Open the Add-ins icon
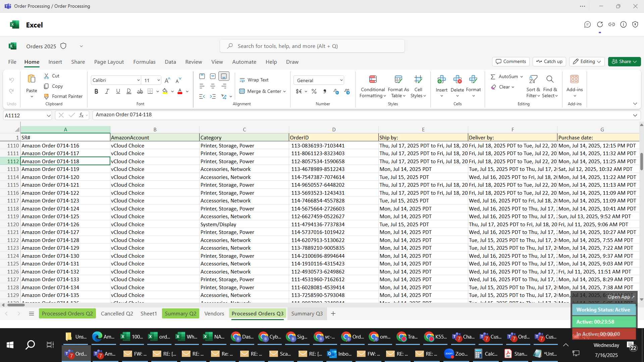 click(x=575, y=79)
